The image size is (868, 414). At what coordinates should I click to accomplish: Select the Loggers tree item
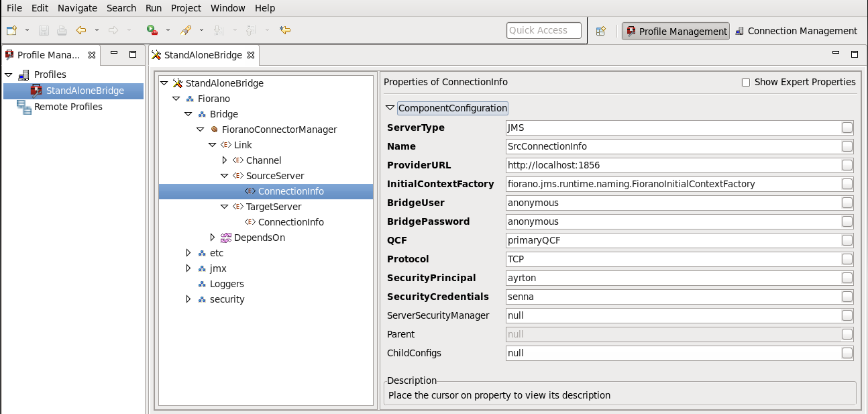227,284
